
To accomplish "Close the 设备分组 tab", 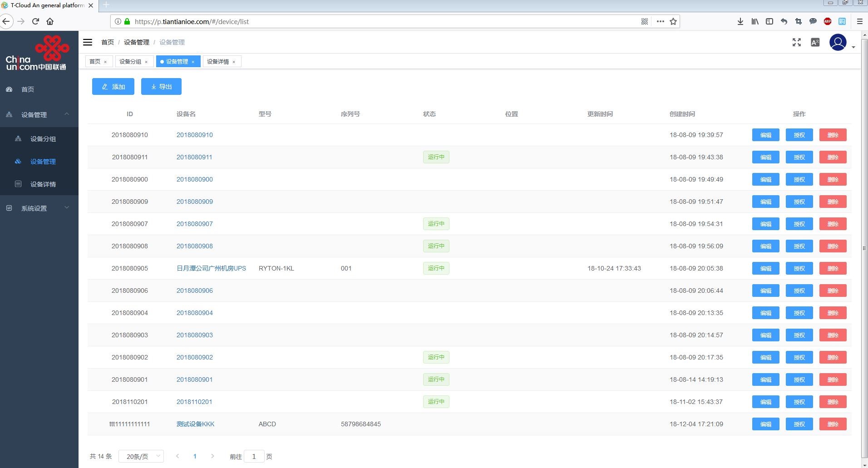I will tap(146, 62).
